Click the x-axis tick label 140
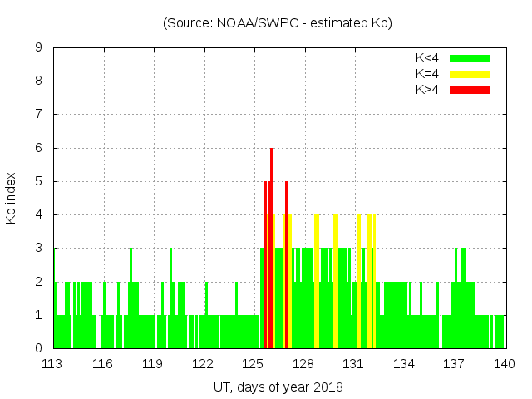Screen dimensions: 532x399 [504, 364]
